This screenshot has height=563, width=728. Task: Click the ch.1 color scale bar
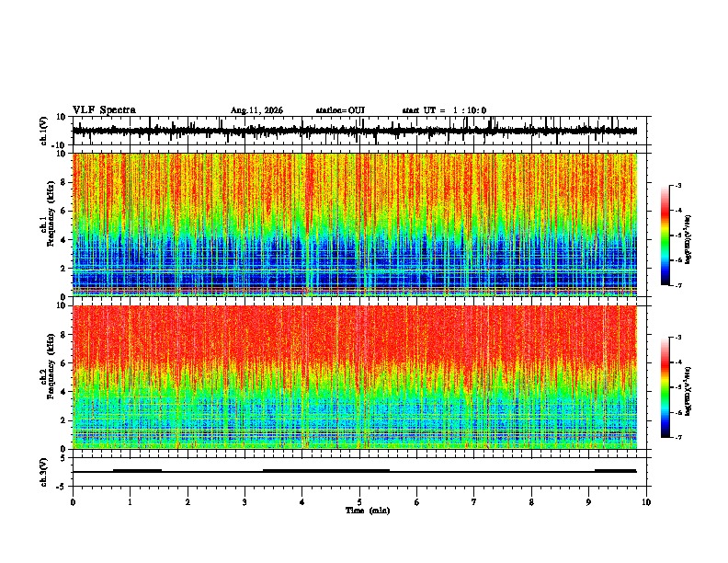pos(665,236)
